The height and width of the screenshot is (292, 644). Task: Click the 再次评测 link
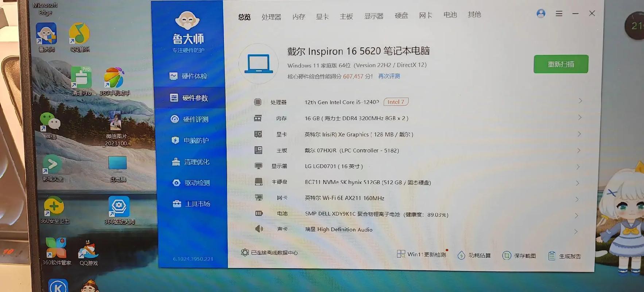click(389, 76)
